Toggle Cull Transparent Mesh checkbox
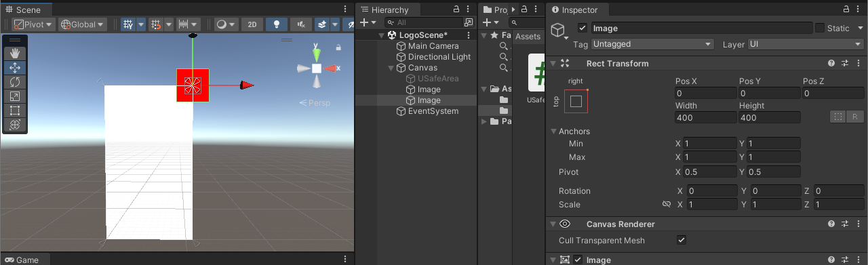 (682, 240)
